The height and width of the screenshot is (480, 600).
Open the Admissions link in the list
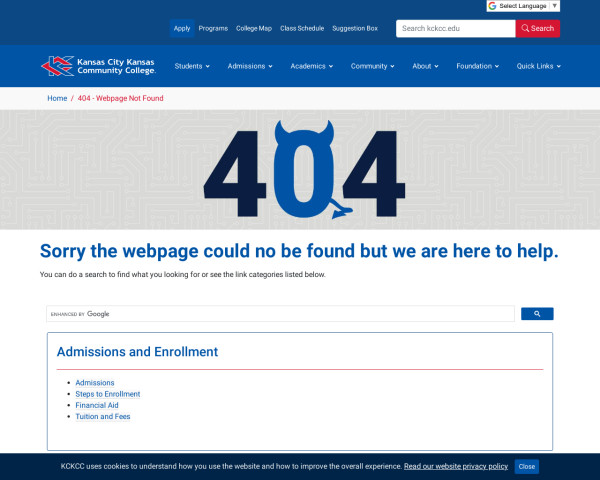(95, 383)
